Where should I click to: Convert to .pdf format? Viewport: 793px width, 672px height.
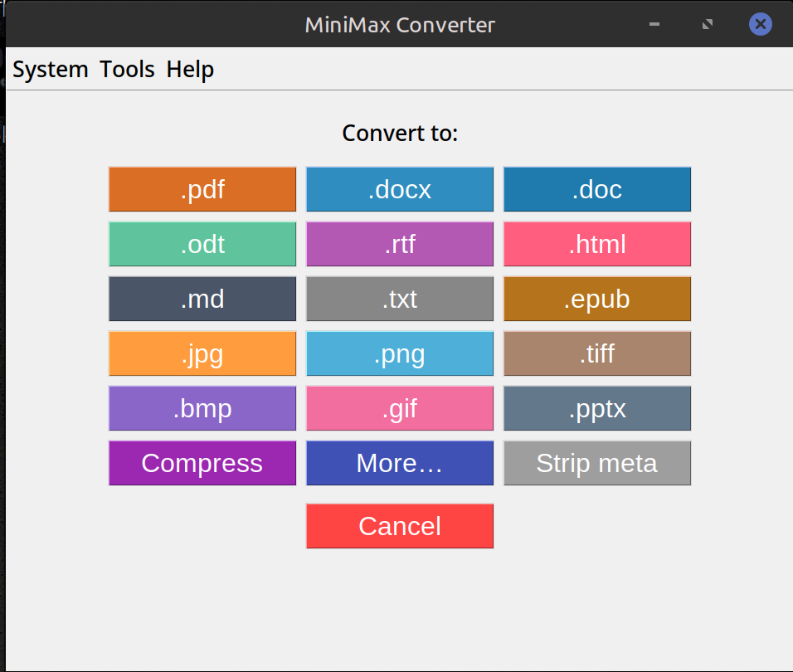202,189
